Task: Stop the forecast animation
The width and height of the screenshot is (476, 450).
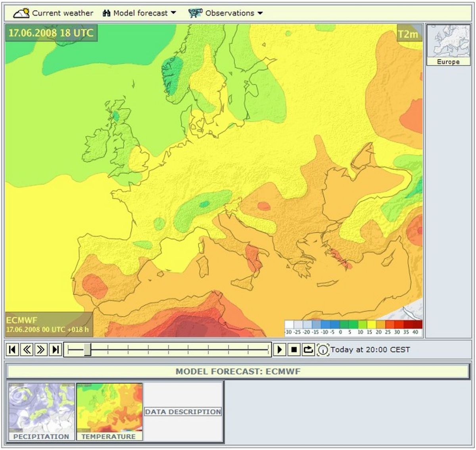Action: coord(294,350)
